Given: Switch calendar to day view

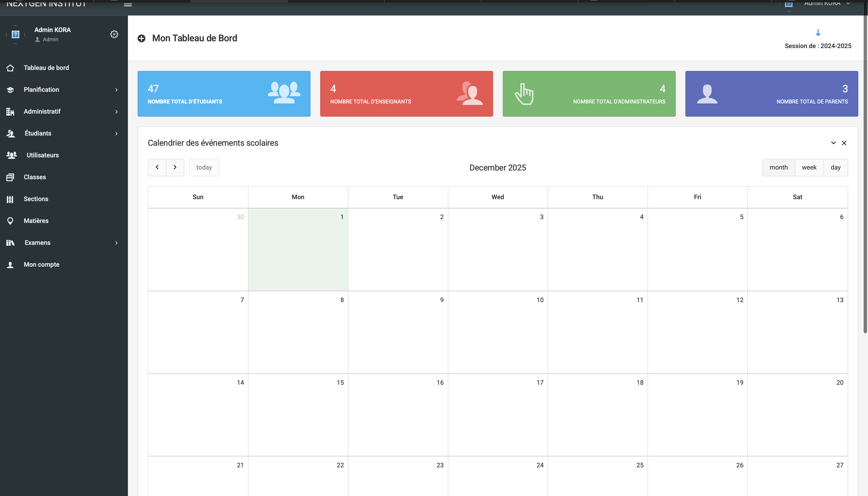Looking at the screenshot, I should 835,168.
